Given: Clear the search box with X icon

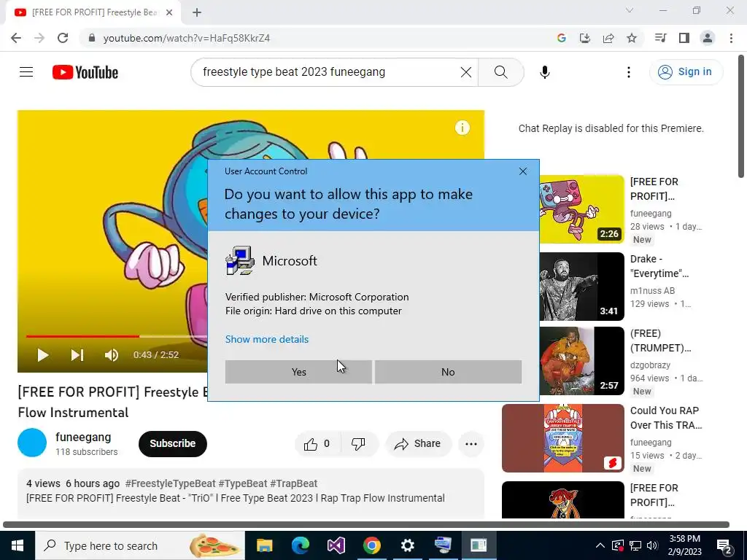Looking at the screenshot, I should (x=466, y=72).
